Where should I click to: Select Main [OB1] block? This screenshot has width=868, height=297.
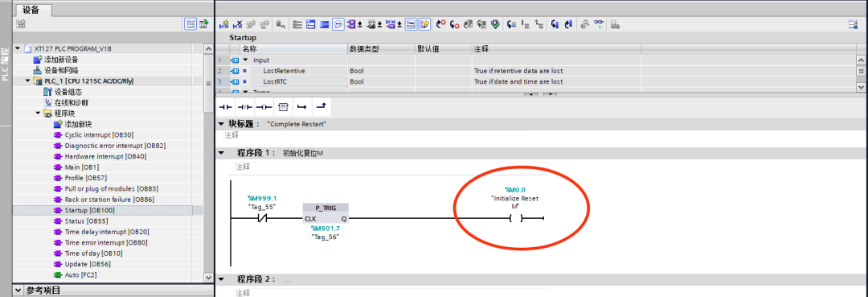82,167
